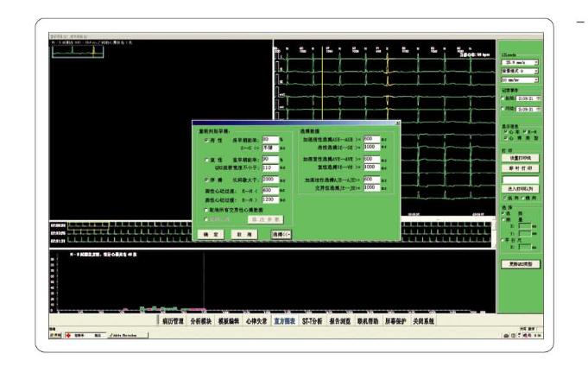Viewport: 588px width, 379px height.
Task: Edit the 长间歇大于 field
Action: 270,180
